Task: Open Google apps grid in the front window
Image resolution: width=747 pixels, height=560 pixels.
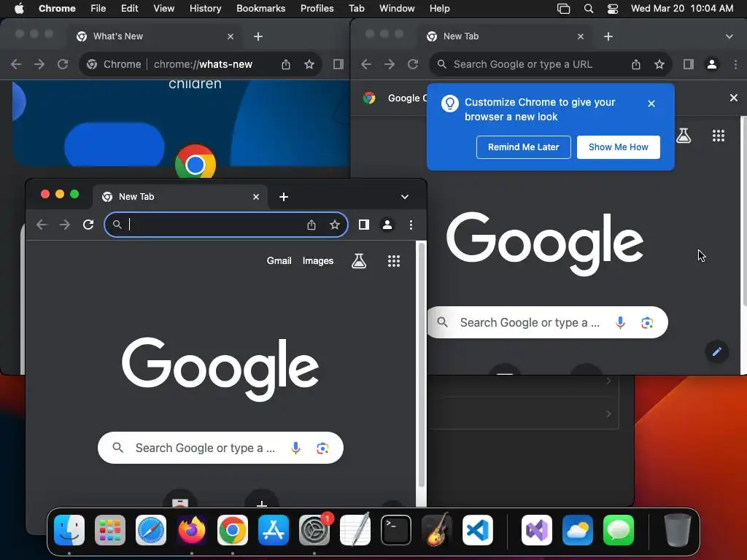Action: click(394, 261)
